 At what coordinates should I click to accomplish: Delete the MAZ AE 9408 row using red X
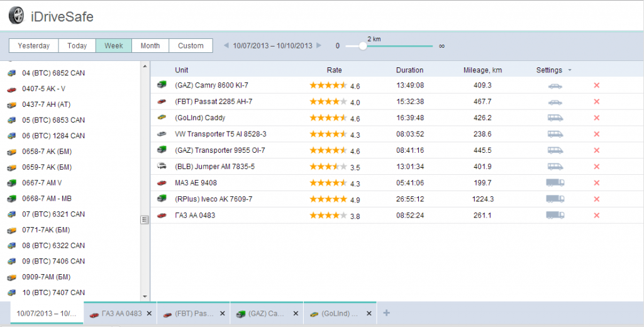tap(596, 183)
